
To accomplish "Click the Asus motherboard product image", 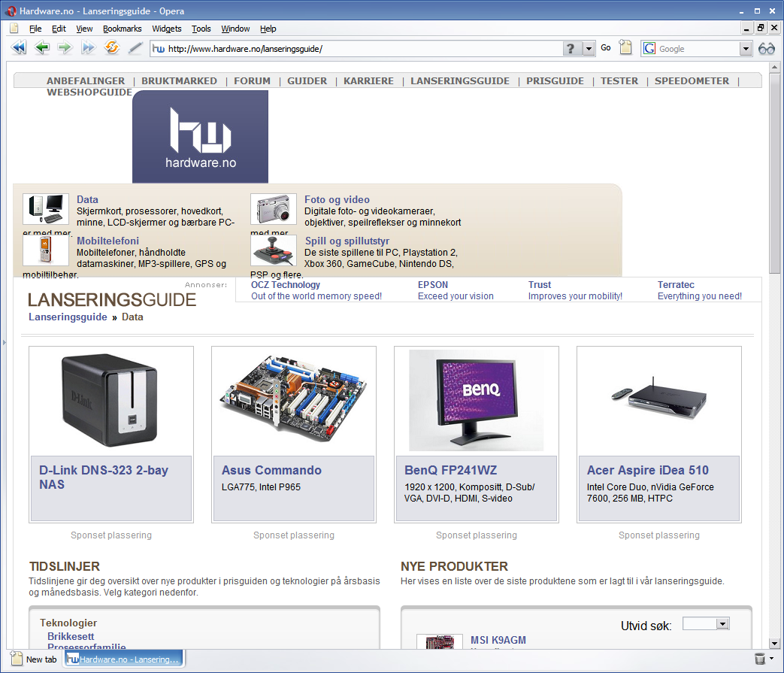I will (x=293, y=399).
